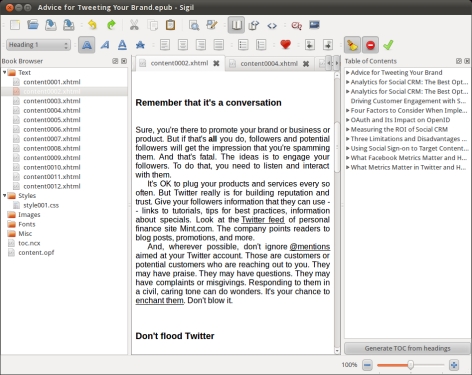Screen dimensions: 472x375
Task: Switch to Split View mode
Action: tap(254, 25)
